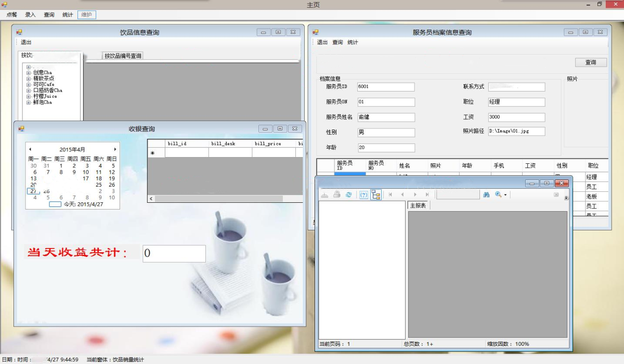The image size is (624, 364).
Task: Jump to last report page arrow
Action: coord(427,194)
